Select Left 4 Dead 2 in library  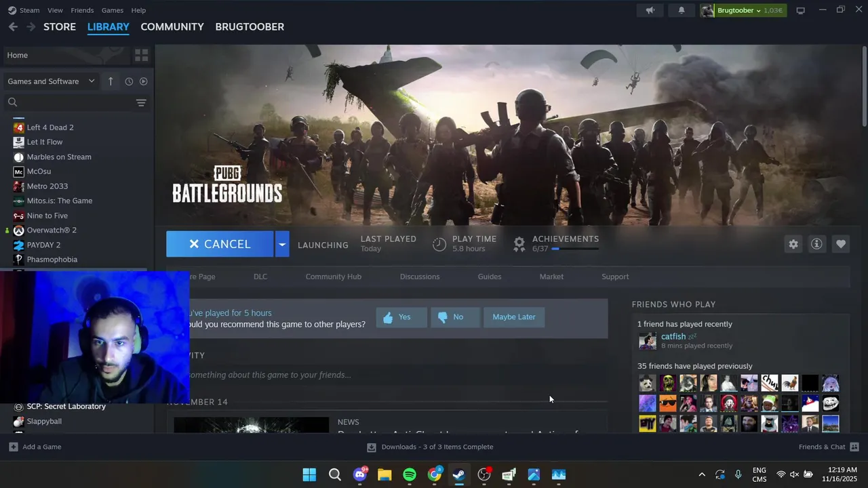pos(50,127)
